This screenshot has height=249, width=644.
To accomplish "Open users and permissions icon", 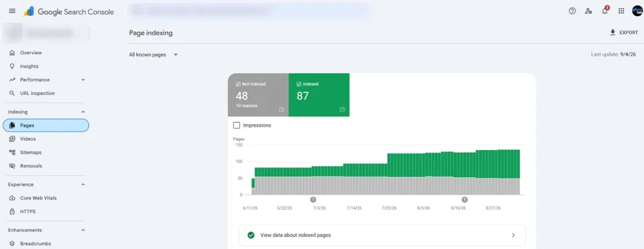I will tap(589, 11).
